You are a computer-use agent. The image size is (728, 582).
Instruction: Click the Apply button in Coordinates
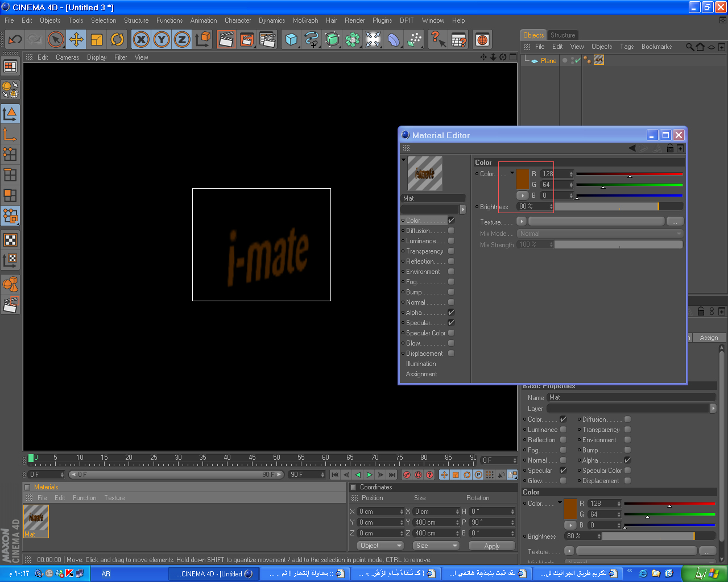(x=492, y=546)
